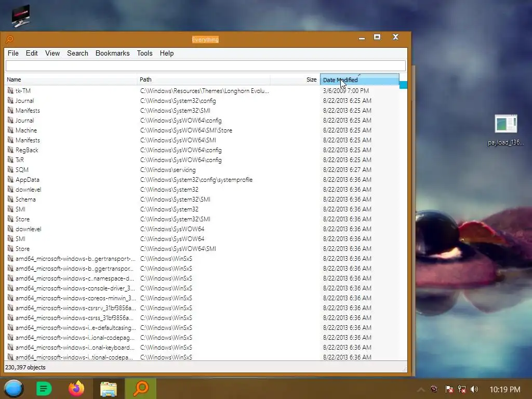This screenshot has height=399, width=532.
Task: Click the Everything search input field
Action: [205, 66]
